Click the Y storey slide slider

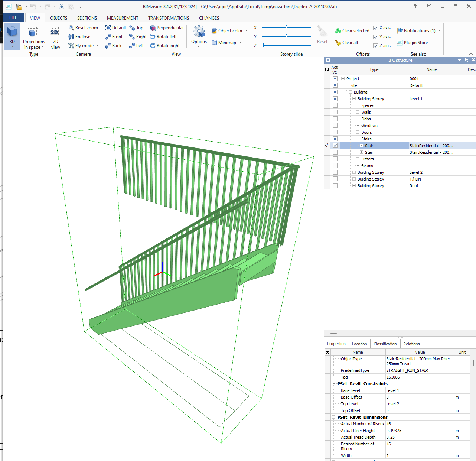point(286,36)
